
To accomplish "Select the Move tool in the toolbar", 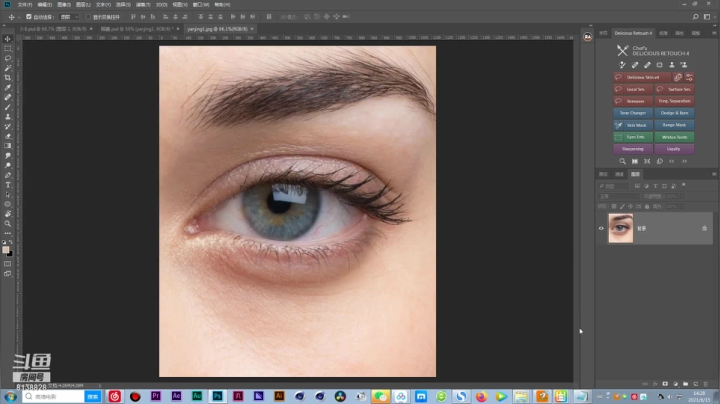I will (x=8, y=39).
